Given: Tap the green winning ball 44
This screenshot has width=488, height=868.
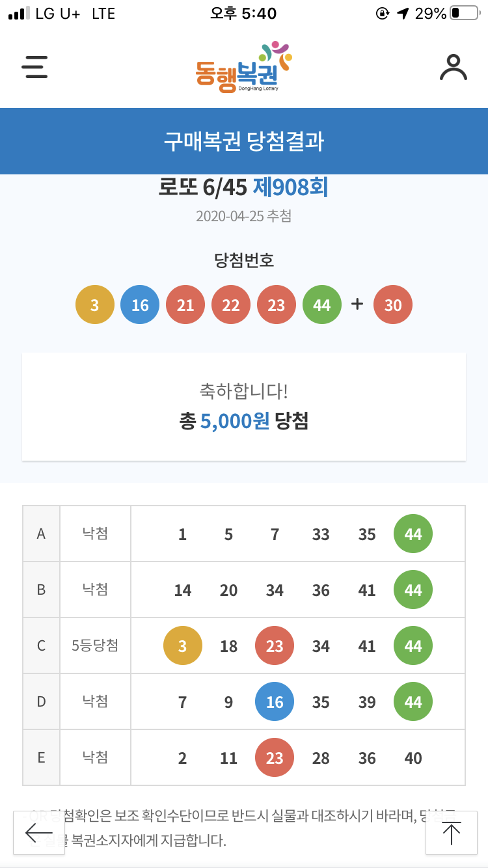Looking at the screenshot, I should tap(322, 305).
